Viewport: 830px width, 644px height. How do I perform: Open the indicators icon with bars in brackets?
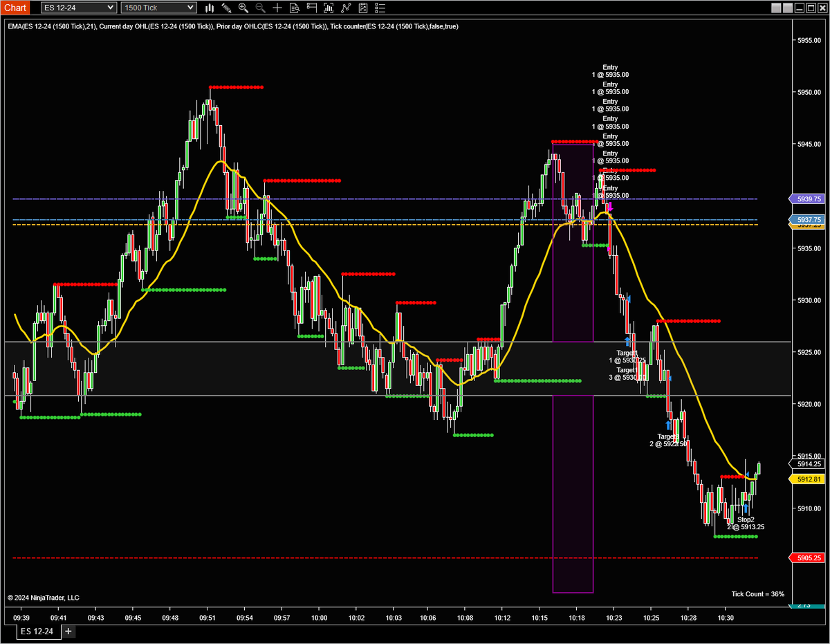[x=329, y=8]
